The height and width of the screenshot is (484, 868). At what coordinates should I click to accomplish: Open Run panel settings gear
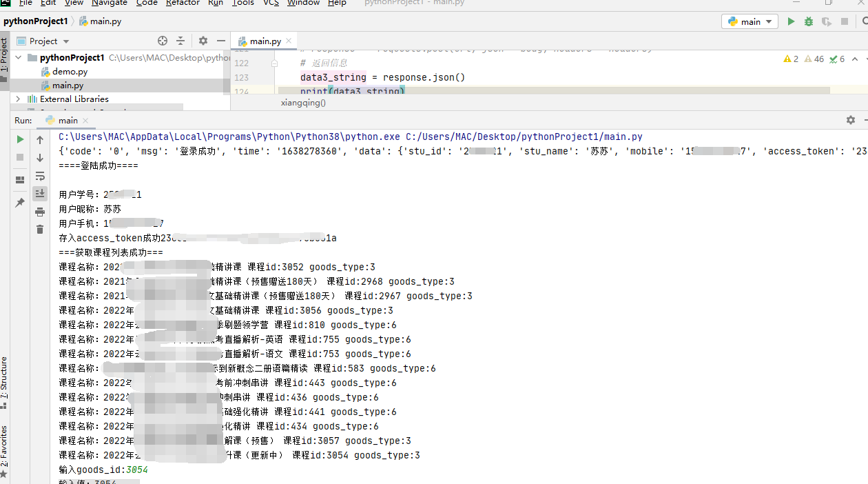tap(851, 120)
